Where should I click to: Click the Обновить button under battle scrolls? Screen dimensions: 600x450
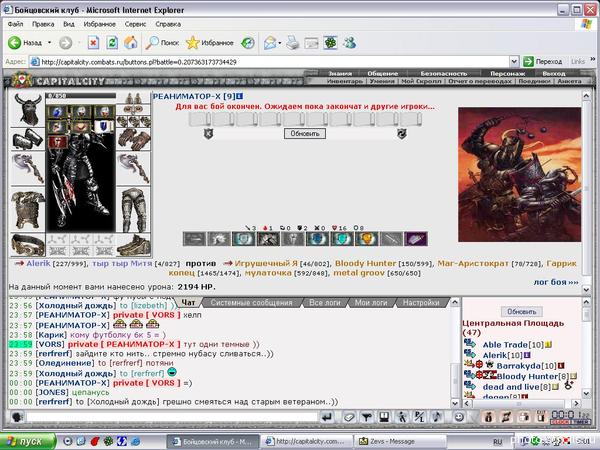coord(305,134)
